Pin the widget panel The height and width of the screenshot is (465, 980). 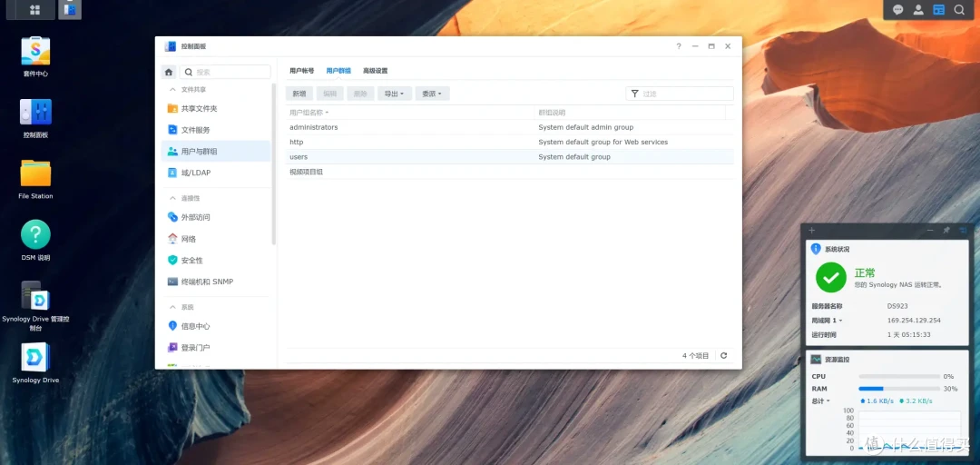coord(946,231)
